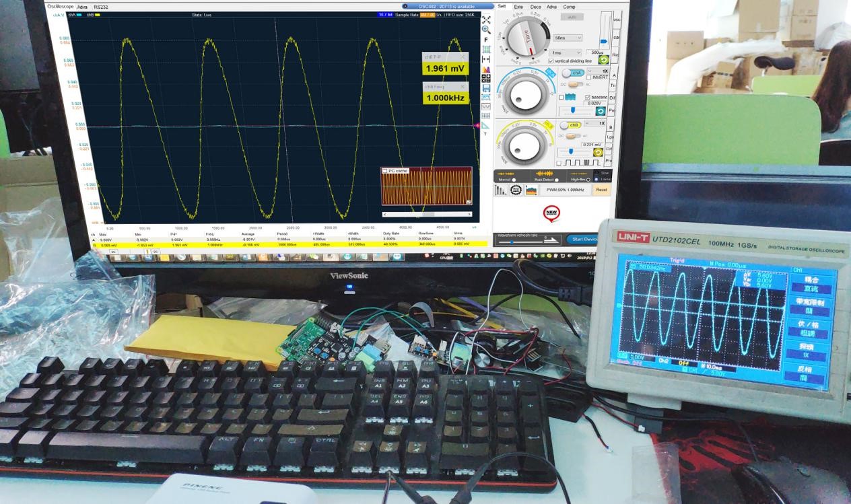Click the chA offset horizontal slider

[576, 110]
